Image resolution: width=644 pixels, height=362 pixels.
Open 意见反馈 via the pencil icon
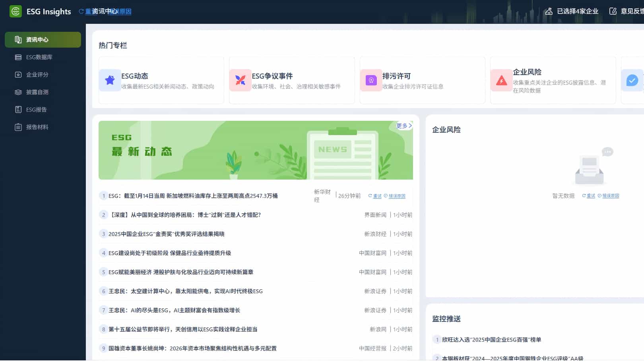pyautogui.click(x=612, y=11)
